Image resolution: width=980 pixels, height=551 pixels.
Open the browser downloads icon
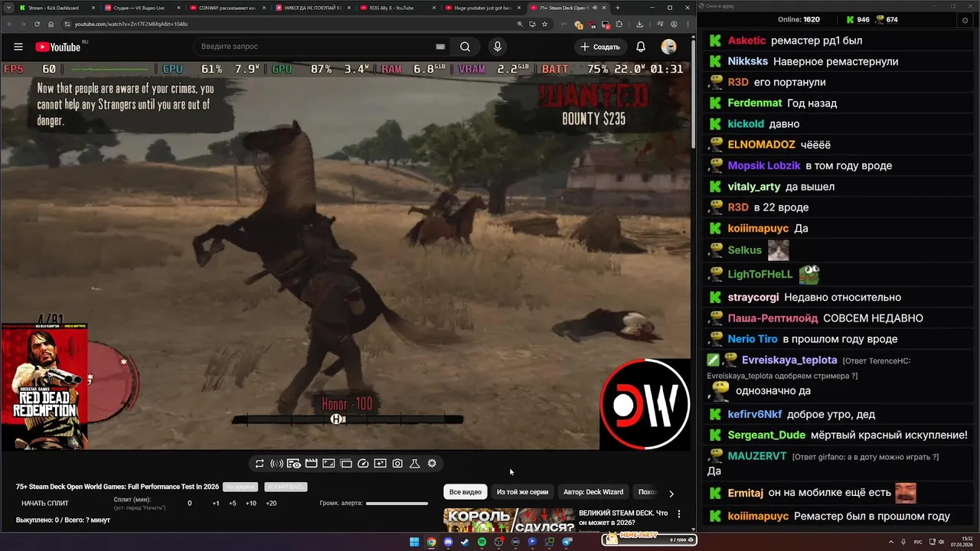639,24
